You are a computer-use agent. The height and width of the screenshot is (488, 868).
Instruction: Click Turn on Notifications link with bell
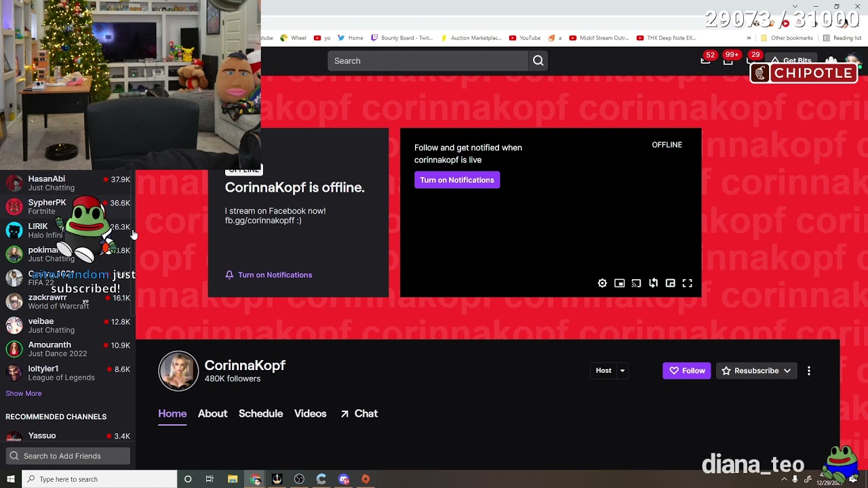click(x=269, y=274)
